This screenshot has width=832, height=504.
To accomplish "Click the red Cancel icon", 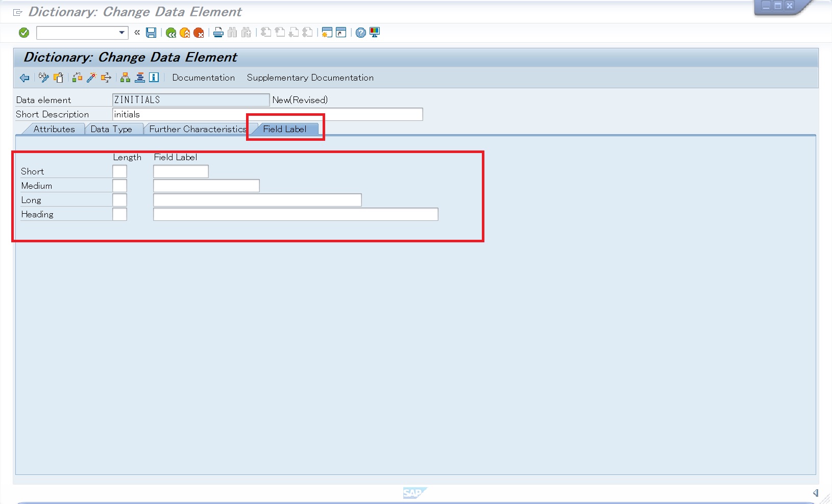I will coord(199,33).
